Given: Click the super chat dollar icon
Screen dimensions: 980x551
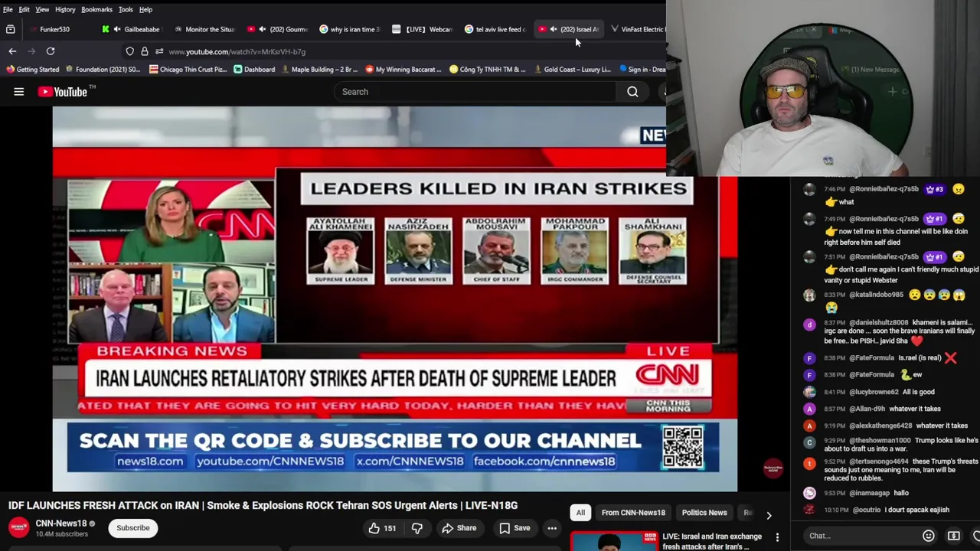Looking at the screenshot, I should 953,536.
